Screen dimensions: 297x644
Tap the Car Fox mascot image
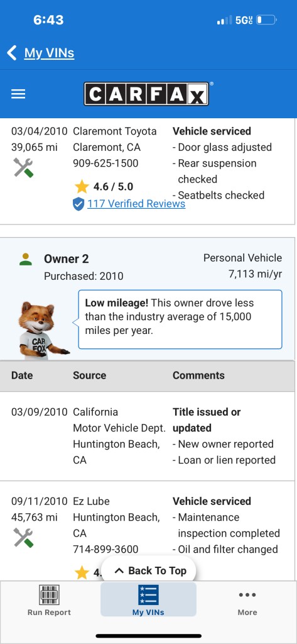41,331
